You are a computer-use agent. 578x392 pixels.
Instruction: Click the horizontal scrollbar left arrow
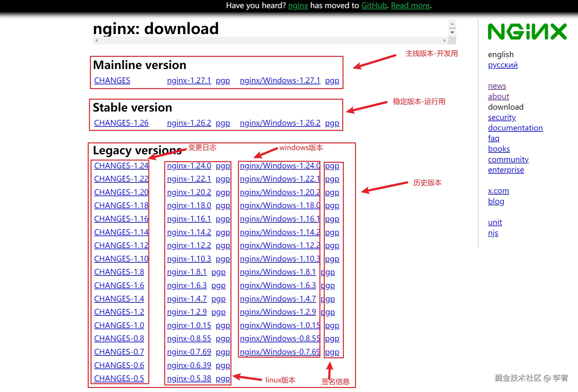pyautogui.click(x=97, y=40)
